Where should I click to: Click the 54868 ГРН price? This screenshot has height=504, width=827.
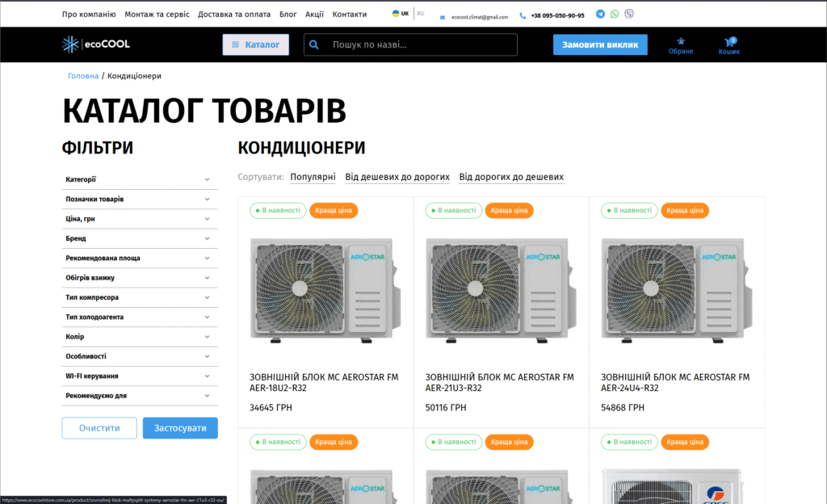click(623, 408)
